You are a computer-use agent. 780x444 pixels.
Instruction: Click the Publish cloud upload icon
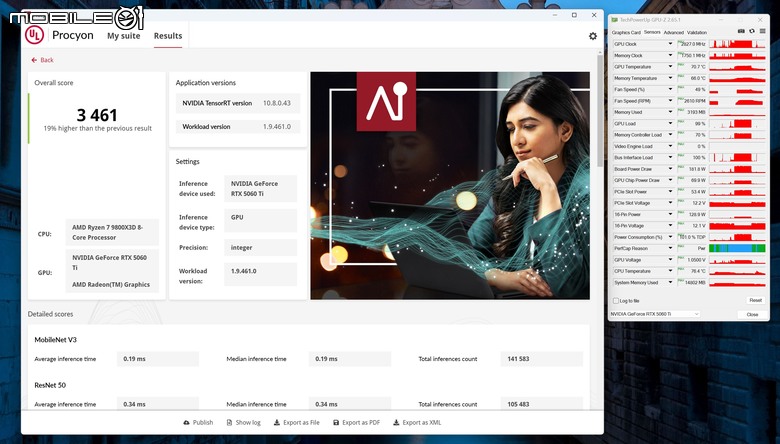tap(187, 422)
